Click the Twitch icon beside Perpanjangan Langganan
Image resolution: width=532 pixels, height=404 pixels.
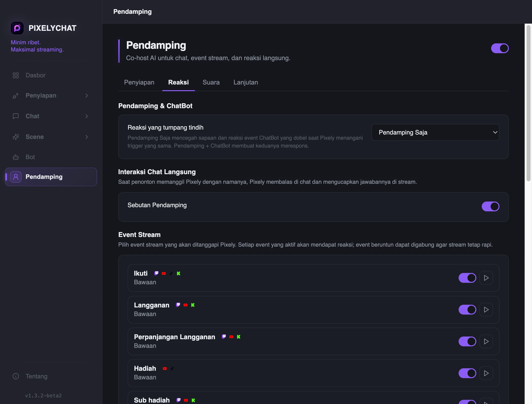(224, 337)
